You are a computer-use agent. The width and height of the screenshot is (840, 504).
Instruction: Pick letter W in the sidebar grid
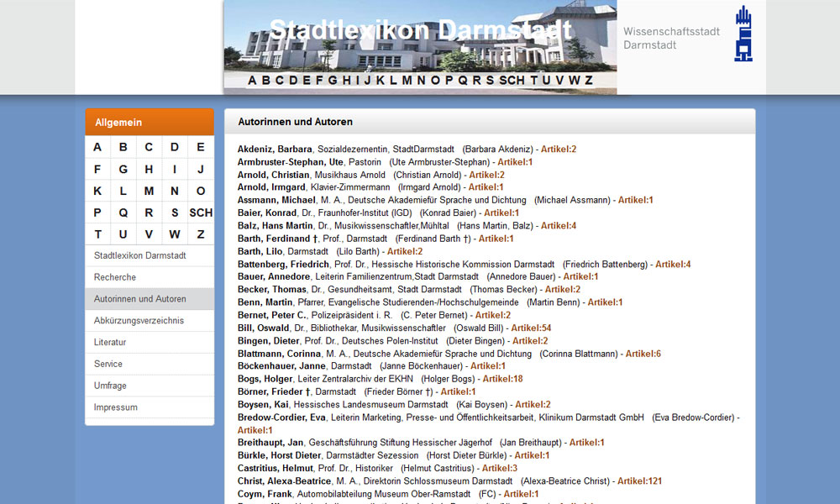click(175, 234)
